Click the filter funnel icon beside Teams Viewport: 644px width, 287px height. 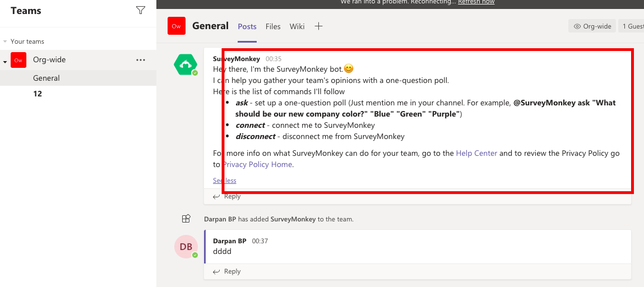(141, 10)
